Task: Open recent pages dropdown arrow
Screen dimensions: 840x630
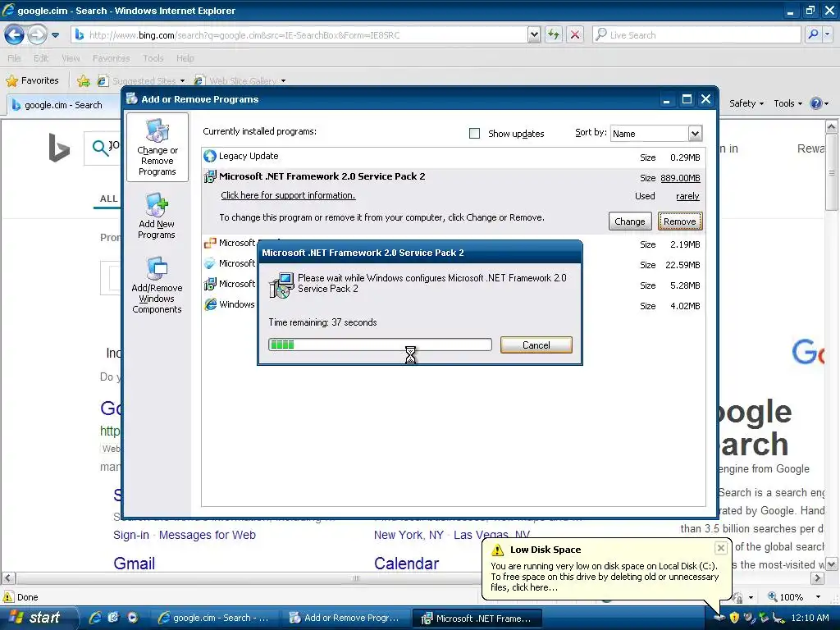Action: (x=55, y=35)
